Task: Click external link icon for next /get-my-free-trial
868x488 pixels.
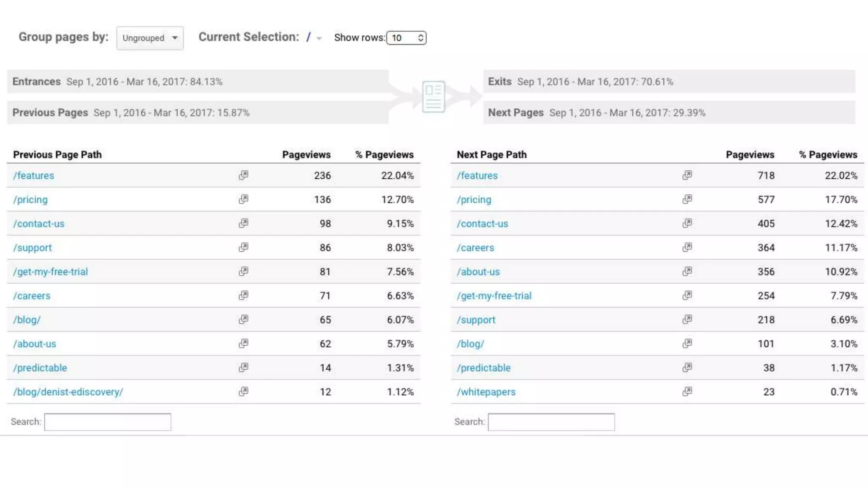Action: click(687, 296)
